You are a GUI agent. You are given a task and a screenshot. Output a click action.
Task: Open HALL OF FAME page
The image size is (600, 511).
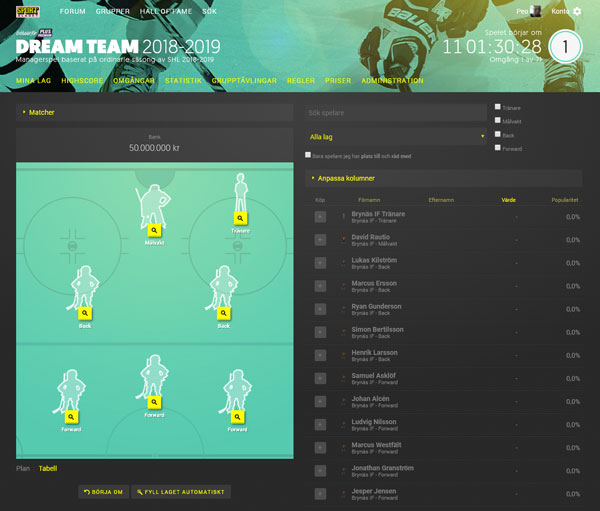pyautogui.click(x=166, y=11)
